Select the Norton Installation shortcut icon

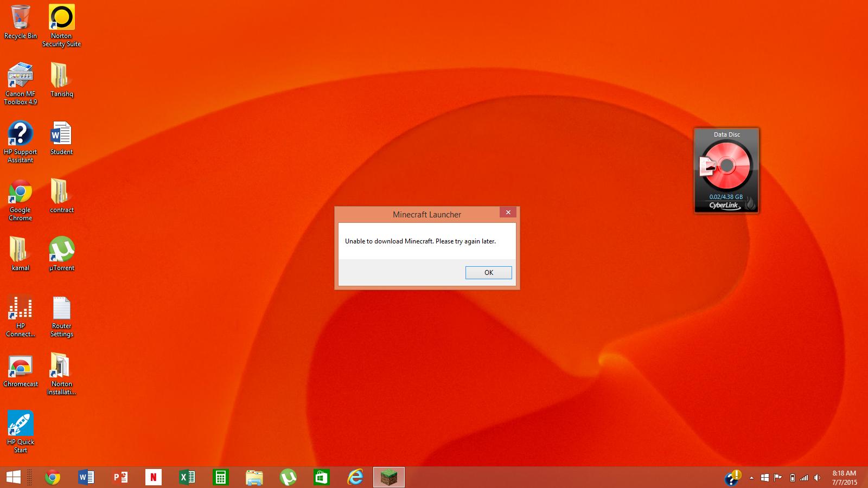point(61,374)
